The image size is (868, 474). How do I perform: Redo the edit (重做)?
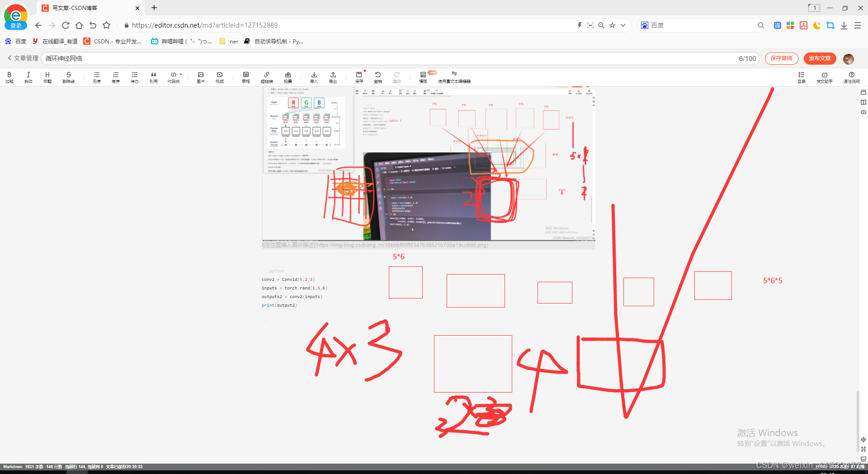click(397, 77)
